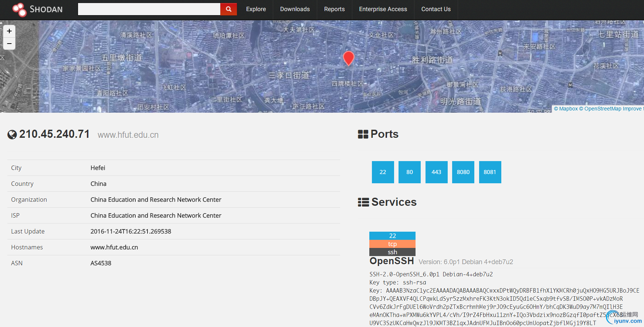Click the Last Update timestamp value
The height and width of the screenshot is (327, 644).
[131, 231]
